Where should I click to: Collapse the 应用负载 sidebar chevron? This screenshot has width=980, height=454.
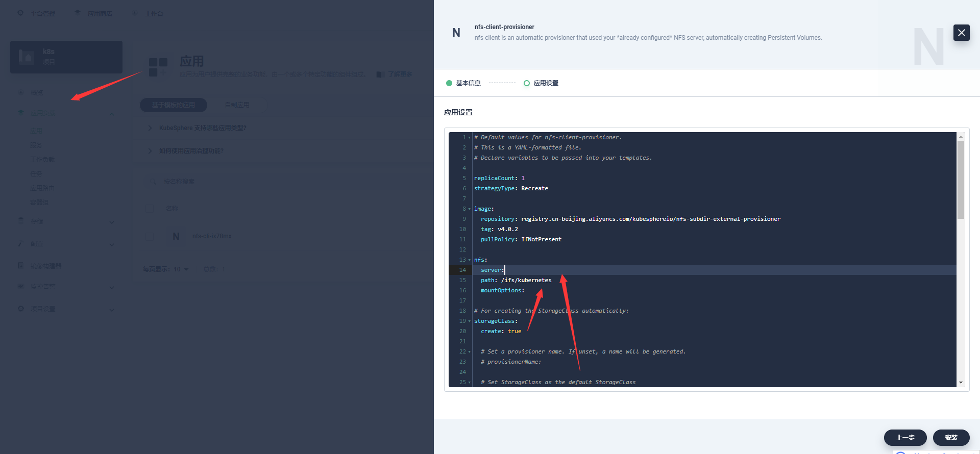pyautogui.click(x=112, y=114)
